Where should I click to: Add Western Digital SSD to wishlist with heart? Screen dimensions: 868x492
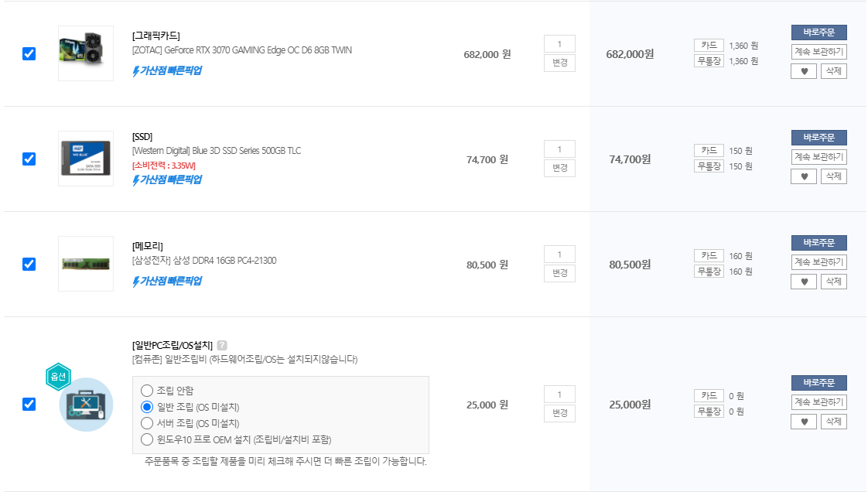[x=804, y=176]
